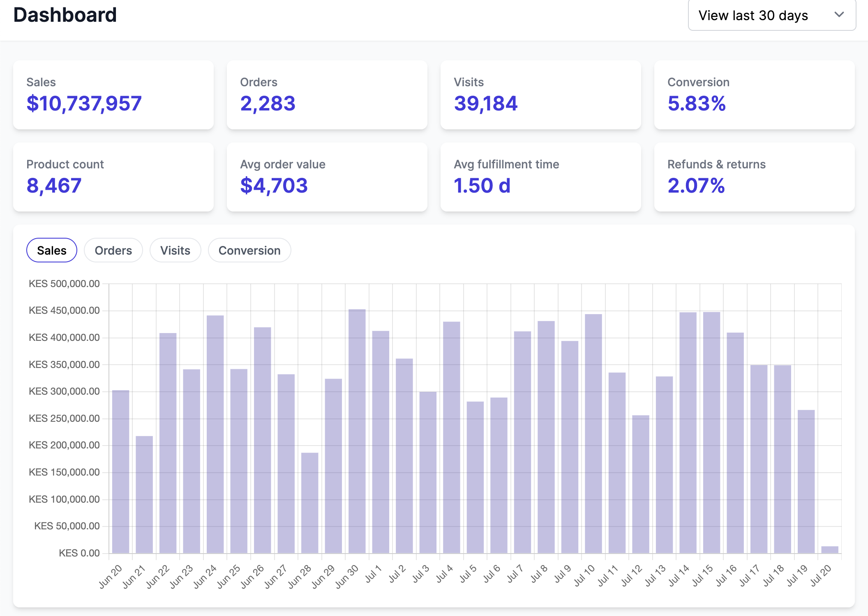The height and width of the screenshot is (616, 868).
Task: Click the Sales $10,737,957 card
Action: pyautogui.click(x=113, y=95)
